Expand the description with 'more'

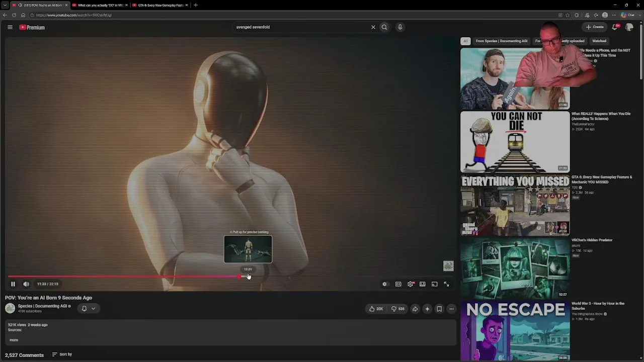(14, 340)
